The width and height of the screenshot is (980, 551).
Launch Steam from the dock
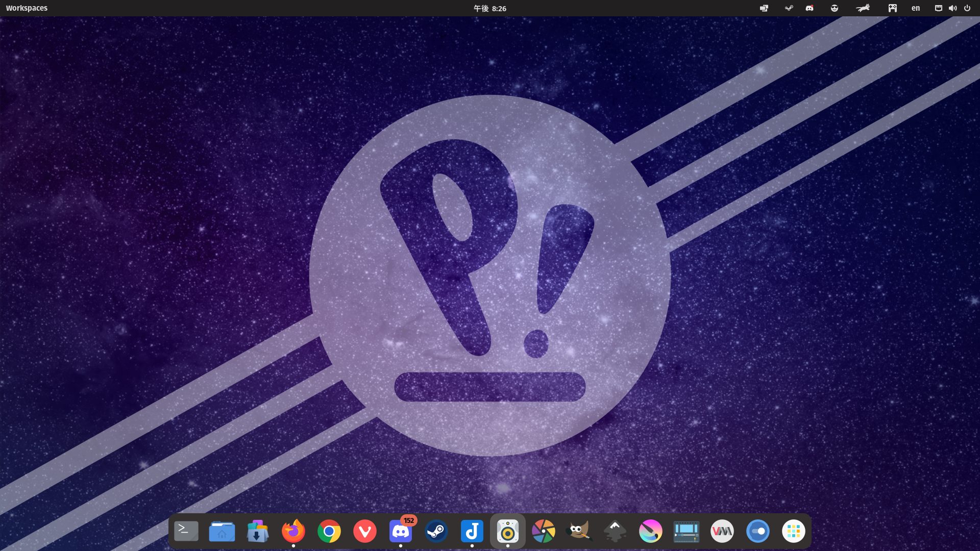[436, 531]
